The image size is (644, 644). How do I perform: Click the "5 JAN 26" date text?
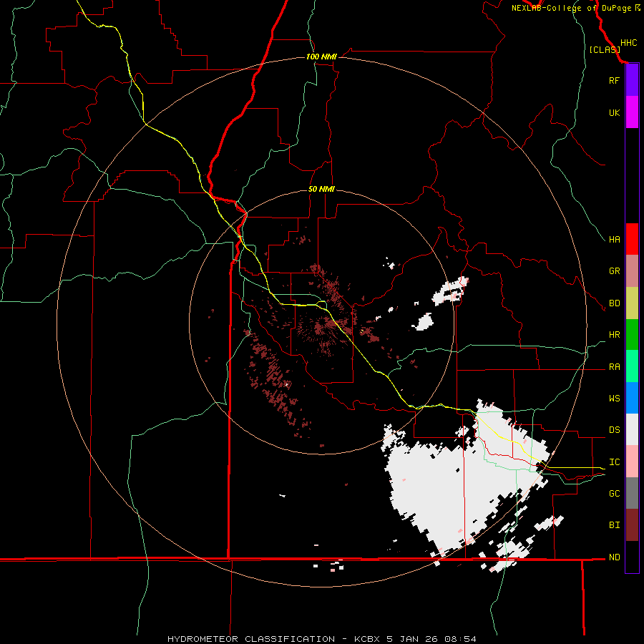(x=412, y=639)
